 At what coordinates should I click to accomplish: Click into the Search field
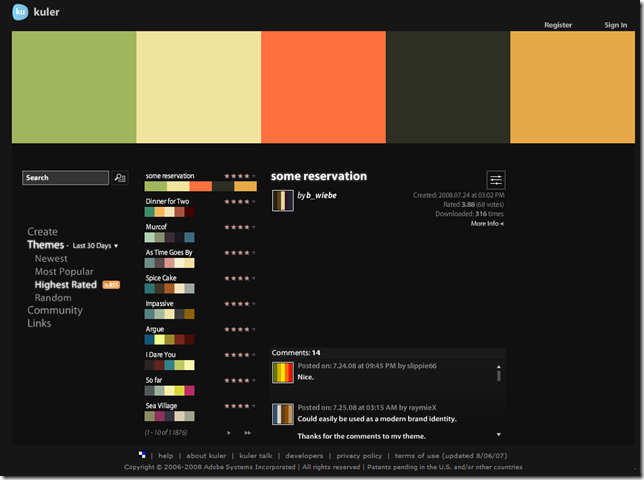[x=65, y=178]
